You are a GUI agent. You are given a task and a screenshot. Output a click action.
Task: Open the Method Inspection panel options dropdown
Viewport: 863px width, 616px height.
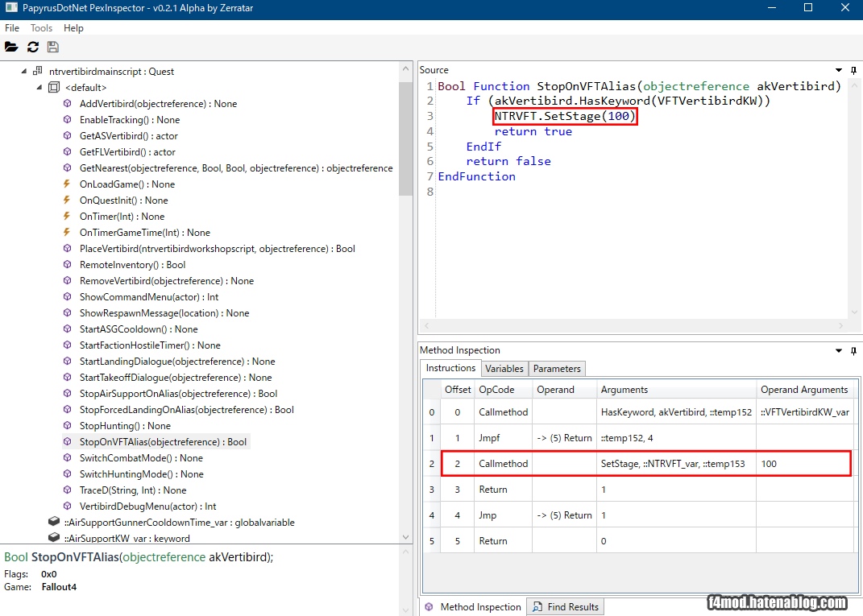pyautogui.click(x=838, y=350)
